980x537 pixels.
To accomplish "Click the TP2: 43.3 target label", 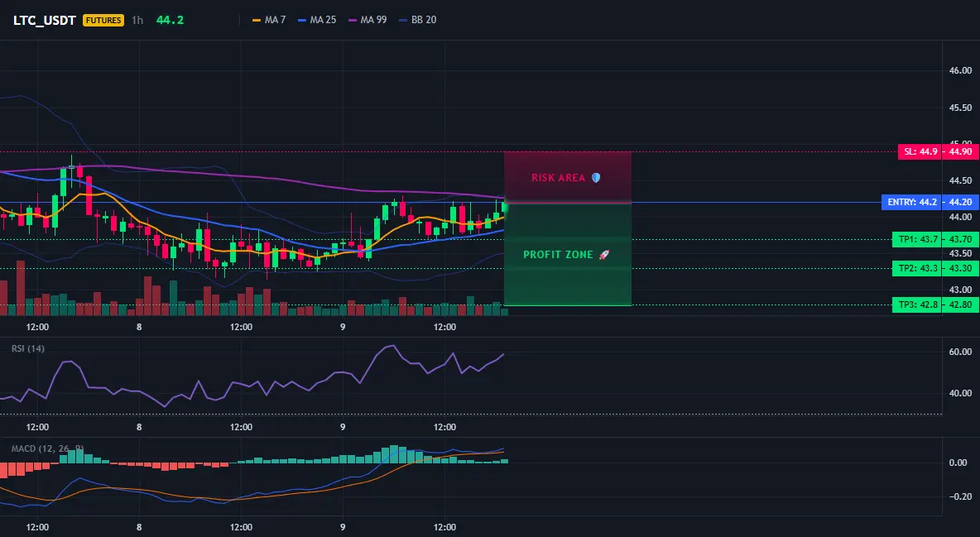I will coord(917,269).
